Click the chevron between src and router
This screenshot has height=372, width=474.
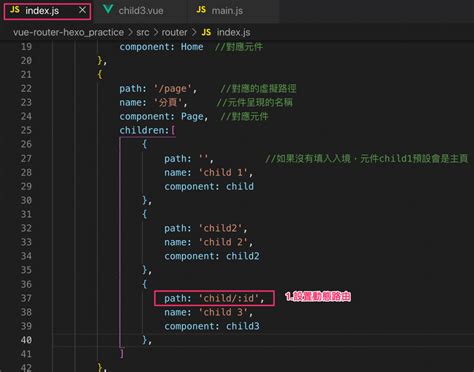tap(156, 32)
